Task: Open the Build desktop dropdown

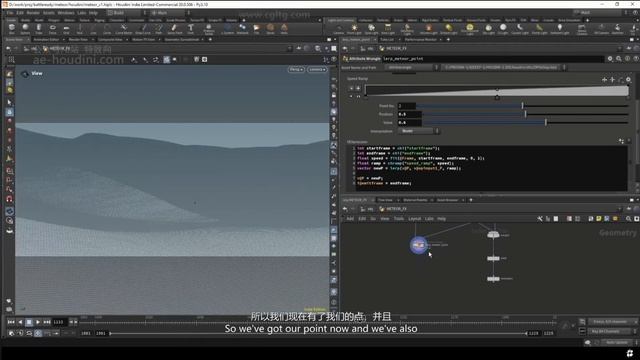Action: [126, 13]
